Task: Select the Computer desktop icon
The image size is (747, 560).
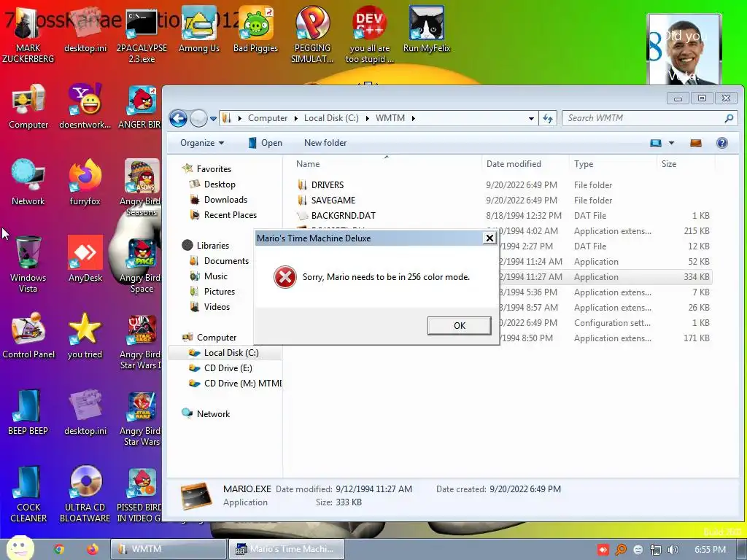Action: coord(28,106)
